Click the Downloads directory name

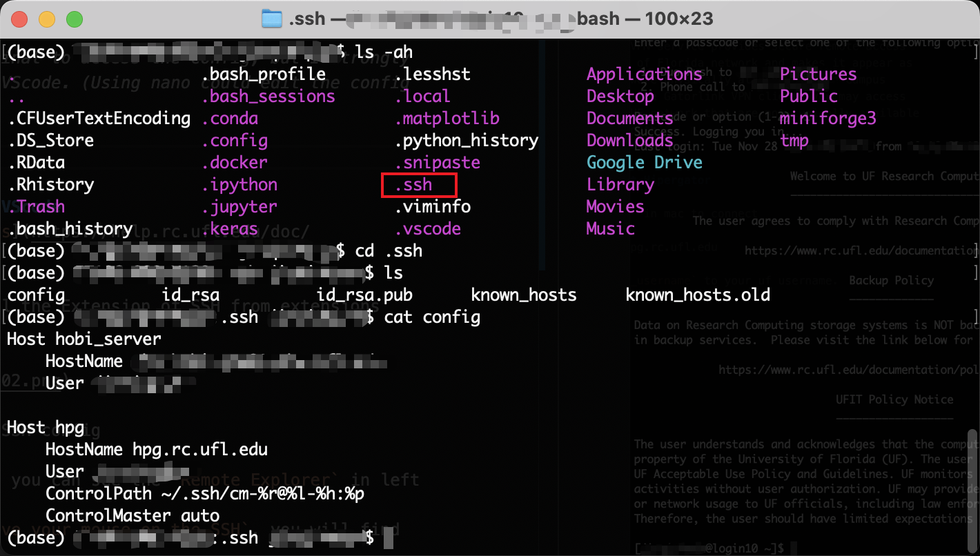click(x=630, y=140)
